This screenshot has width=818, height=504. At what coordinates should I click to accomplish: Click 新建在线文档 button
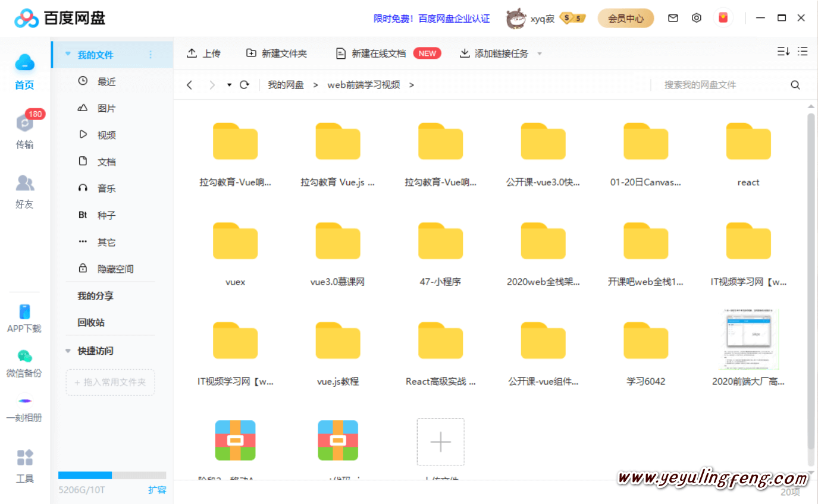387,53
